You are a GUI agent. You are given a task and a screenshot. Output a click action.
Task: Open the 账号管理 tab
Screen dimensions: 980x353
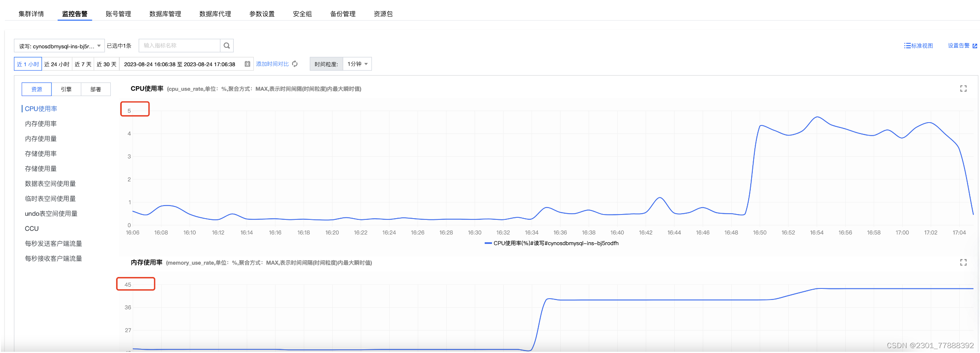pyautogui.click(x=119, y=14)
